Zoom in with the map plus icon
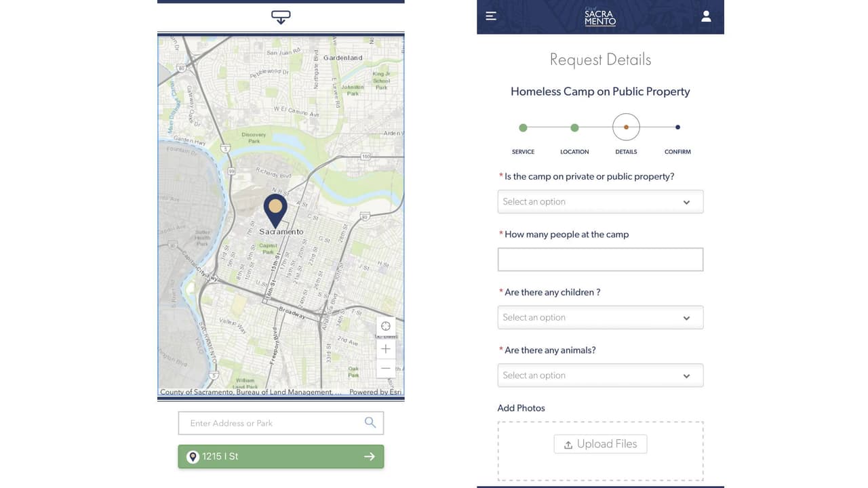Viewport: 868px width, 488px height. tap(385, 348)
